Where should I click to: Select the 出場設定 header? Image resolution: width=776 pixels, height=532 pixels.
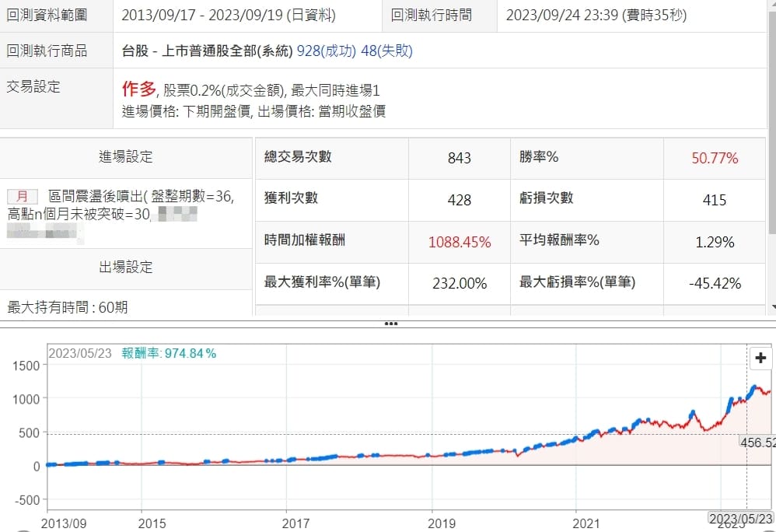click(126, 268)
